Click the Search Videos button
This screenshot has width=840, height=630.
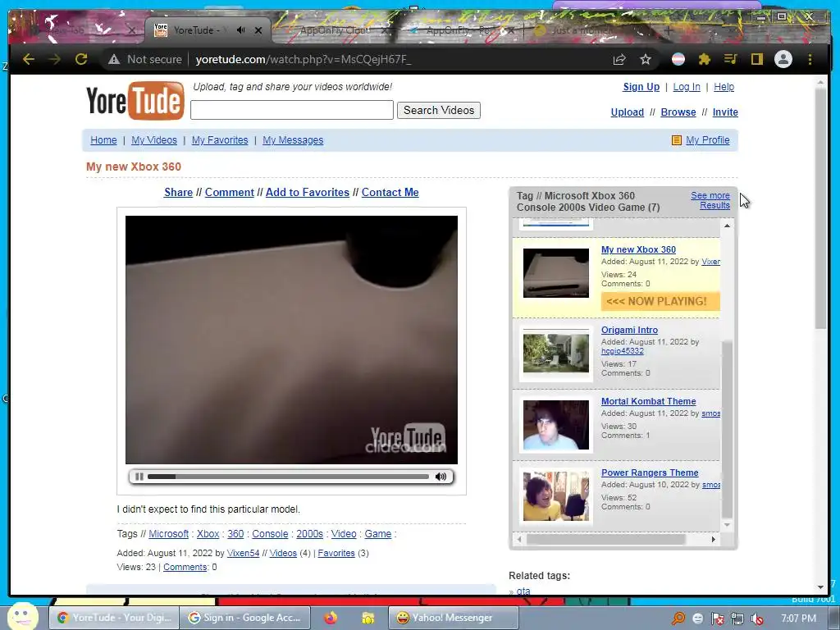[439, 111]
